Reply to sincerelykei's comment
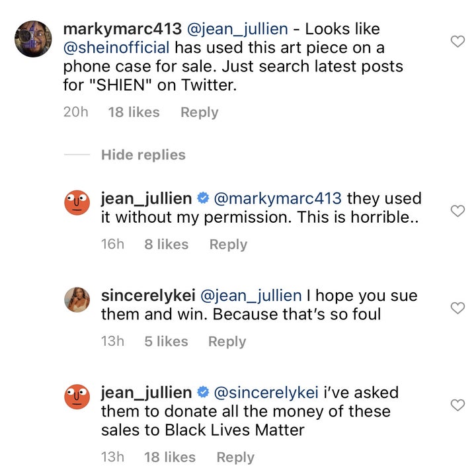This screenshot has width=476, height=476. coord(227,342)
